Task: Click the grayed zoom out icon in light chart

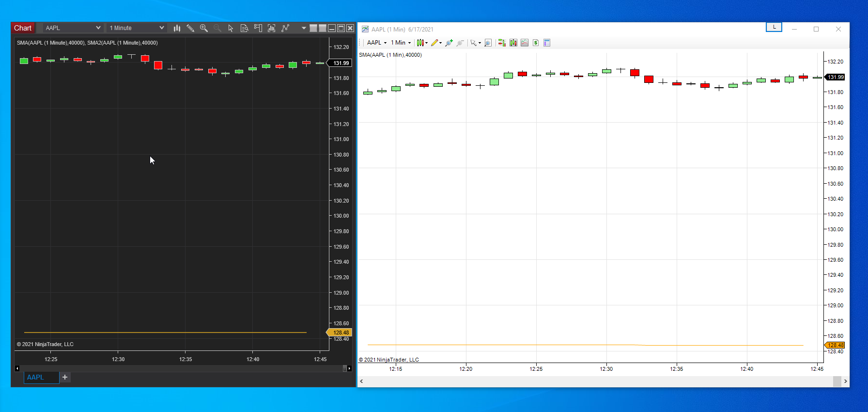Action: pyautogui.click(x=460, y=43)
